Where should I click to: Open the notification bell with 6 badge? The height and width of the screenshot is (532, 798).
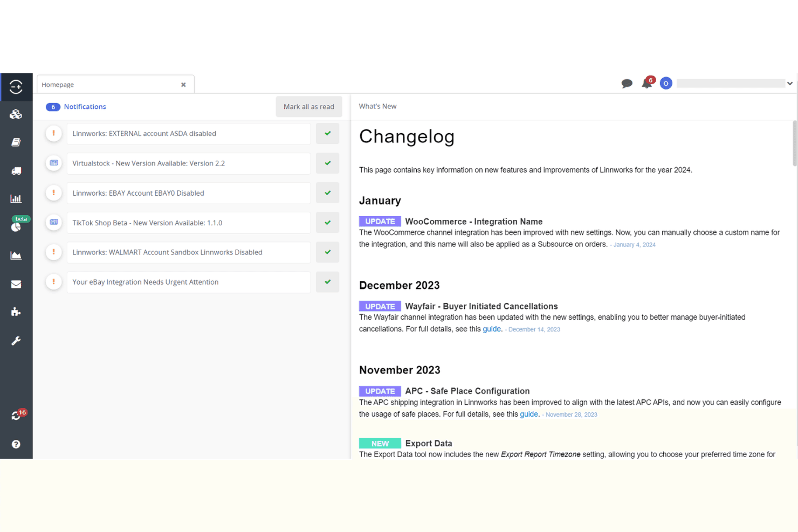click(x=648, y=82)
